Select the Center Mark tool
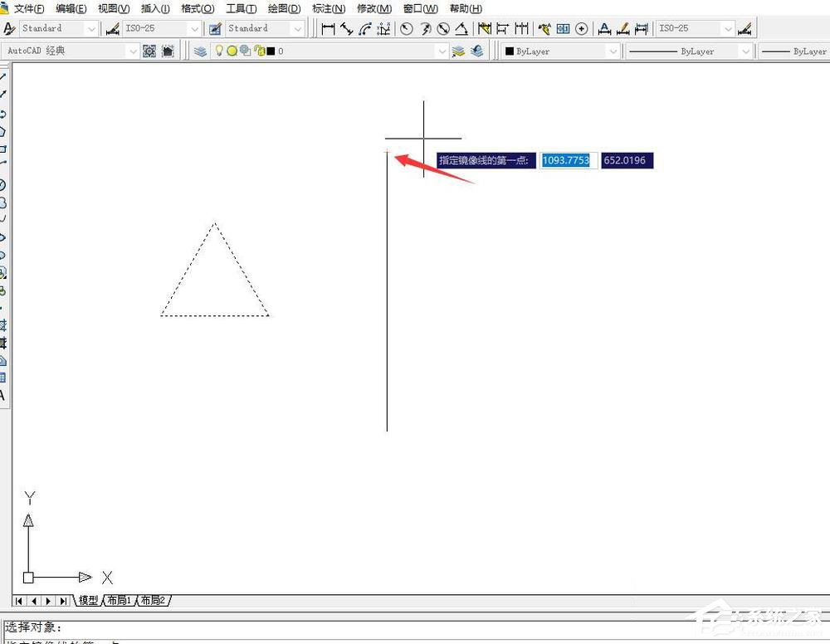 tap(581, 28)
